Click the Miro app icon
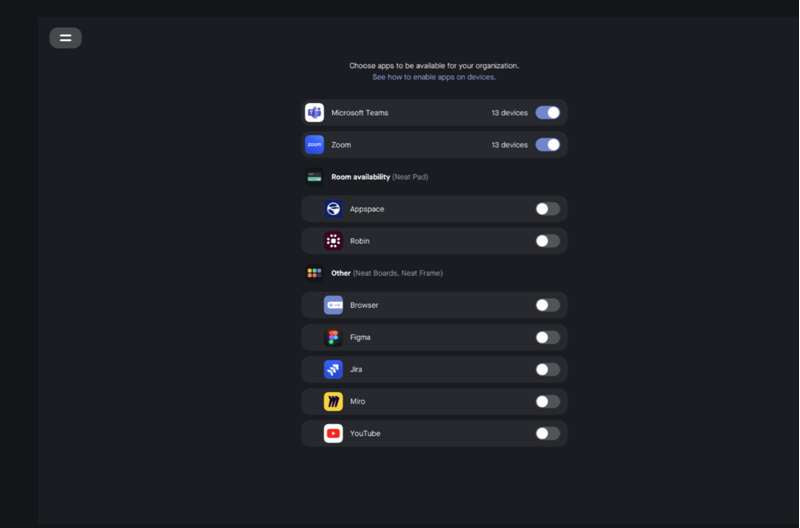The image size is (800, 528). pyautogui.click(x=333, y=401)
